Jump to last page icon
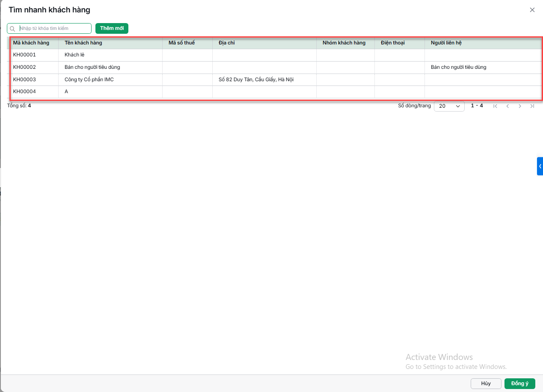This screenshot has height=392, width=543. click(x=532, y=106)
